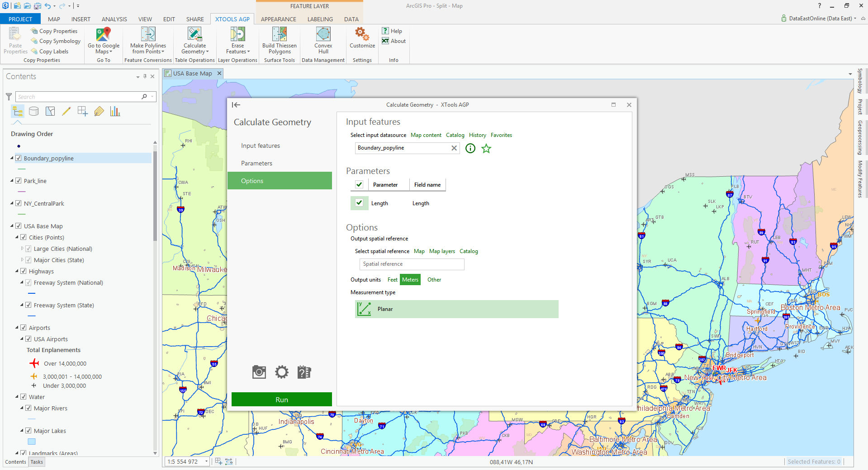The image size is (868, 470).
Task: Open XTools Customize settings
Action: click(x=362, y=38)
